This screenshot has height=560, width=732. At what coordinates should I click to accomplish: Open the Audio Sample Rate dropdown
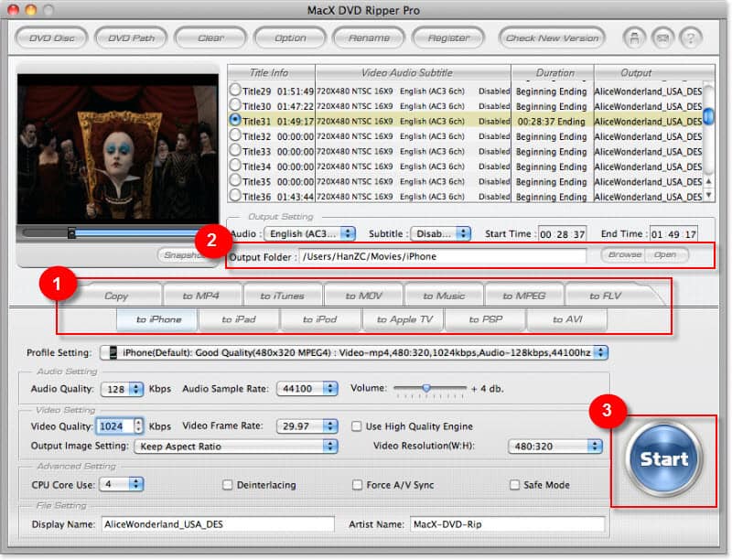coord(307,388)
